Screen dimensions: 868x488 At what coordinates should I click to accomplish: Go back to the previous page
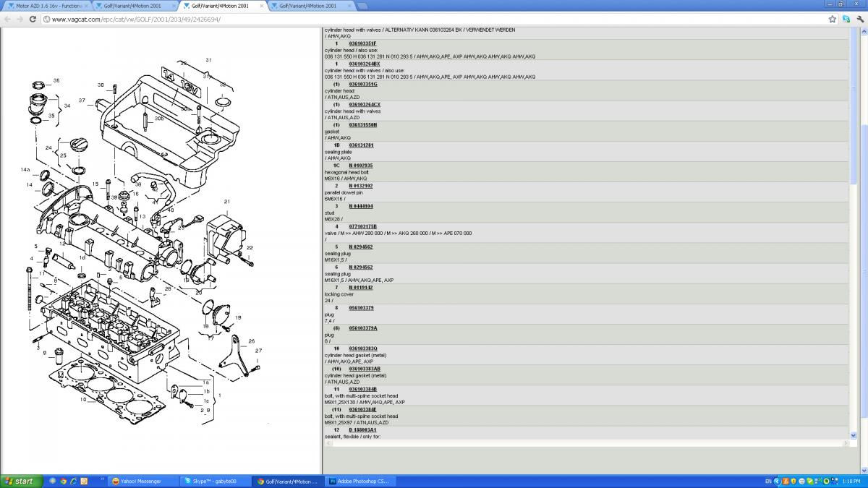(7, 19)
